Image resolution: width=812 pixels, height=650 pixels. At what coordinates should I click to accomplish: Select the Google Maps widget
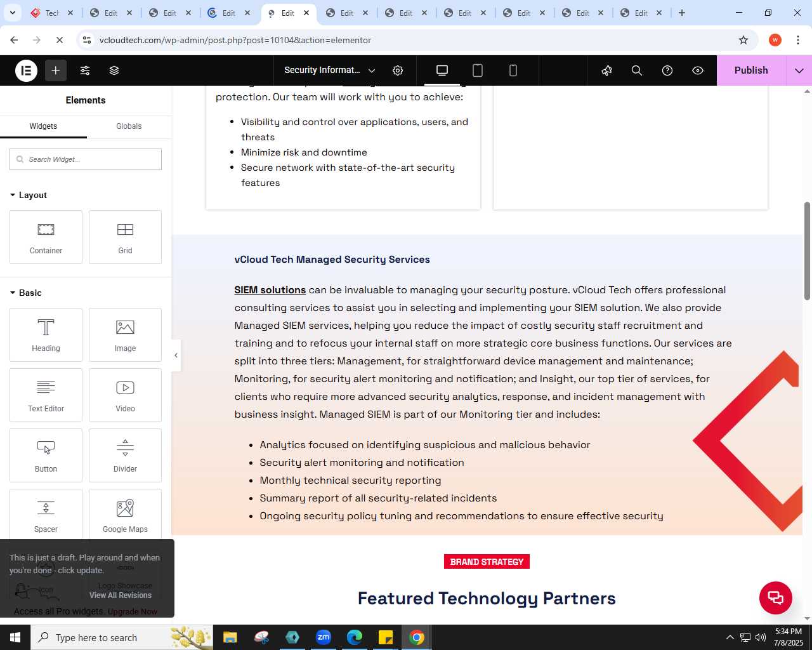coord(125,514)
